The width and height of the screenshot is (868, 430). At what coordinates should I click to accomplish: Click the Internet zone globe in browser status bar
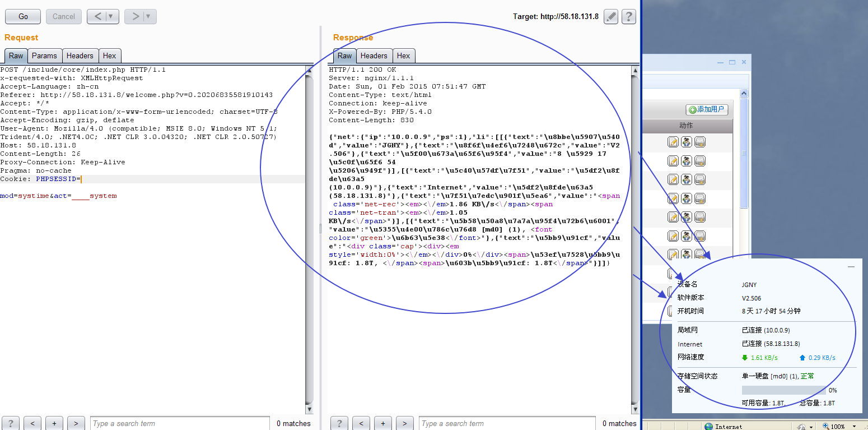click(709, 426)
